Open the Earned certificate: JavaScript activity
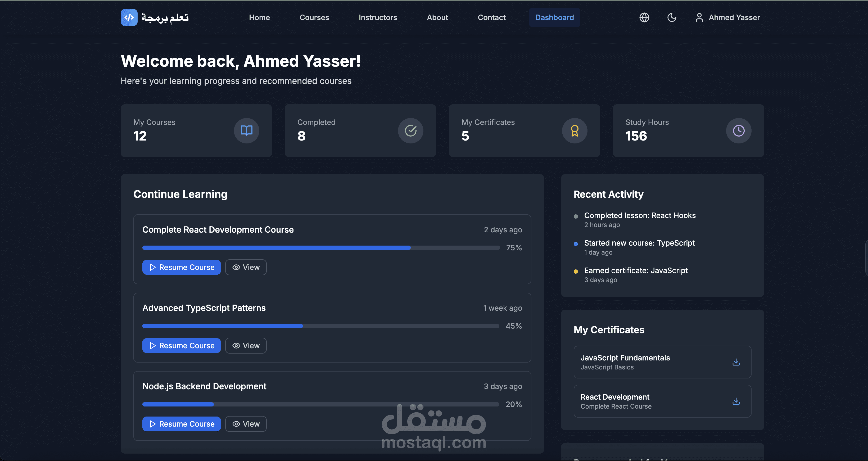The height and width of the screenshot is (461, 868). pyautogui.click(x=635, y=271)
